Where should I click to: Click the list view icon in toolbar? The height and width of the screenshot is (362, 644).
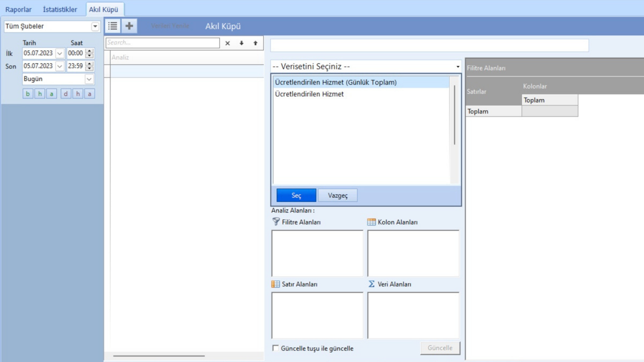(113, 26)
